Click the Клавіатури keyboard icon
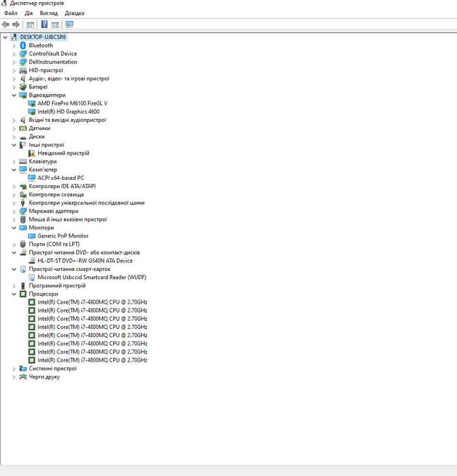This screenshot has height=476, width=457. pos(22,161)
